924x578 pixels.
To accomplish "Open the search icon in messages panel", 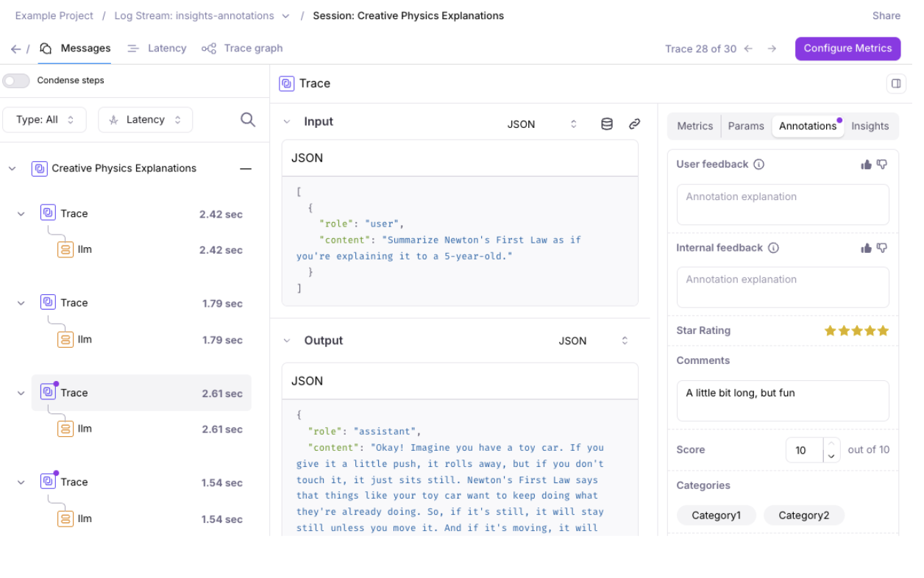I will tap(248, 120).
